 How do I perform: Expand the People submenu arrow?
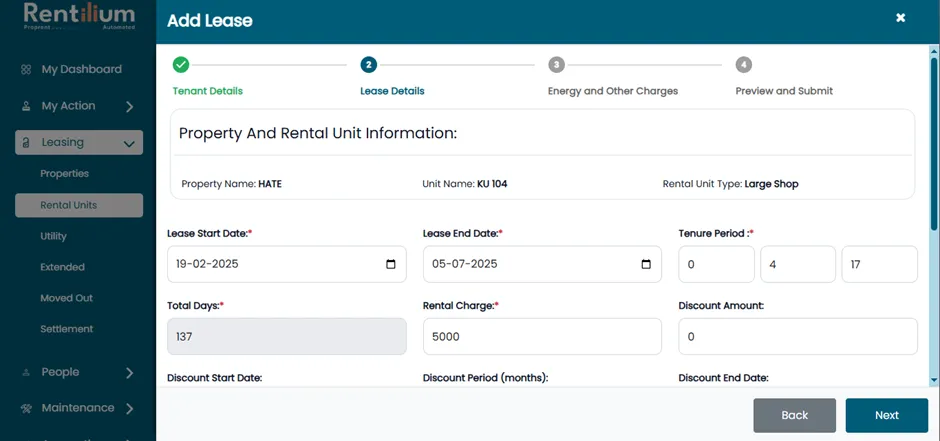pyautogui.click(x=129, y=373)
